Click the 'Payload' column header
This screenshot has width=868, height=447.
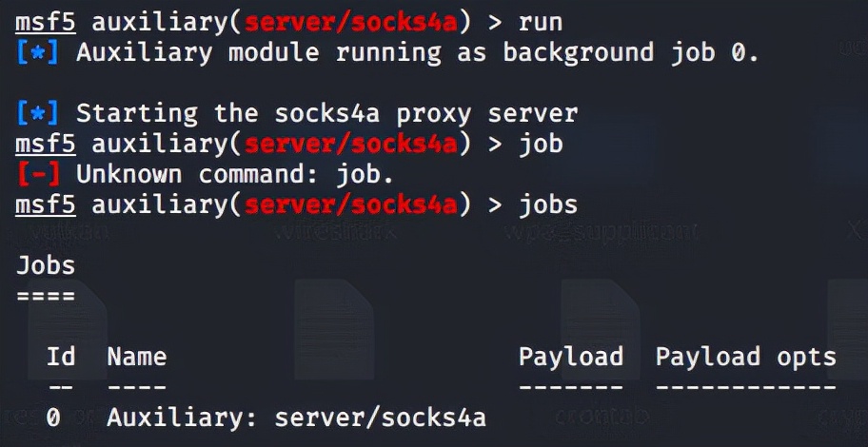tap(571, 357)
